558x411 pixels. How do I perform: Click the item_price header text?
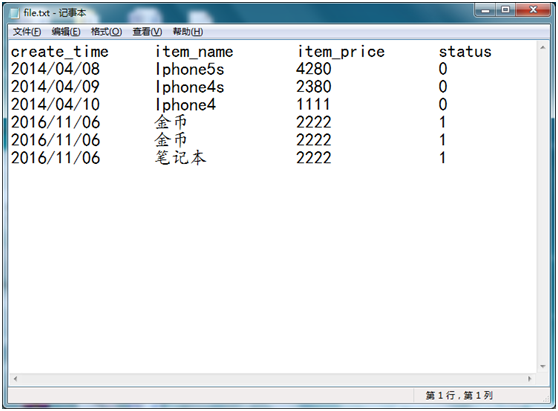341,52
